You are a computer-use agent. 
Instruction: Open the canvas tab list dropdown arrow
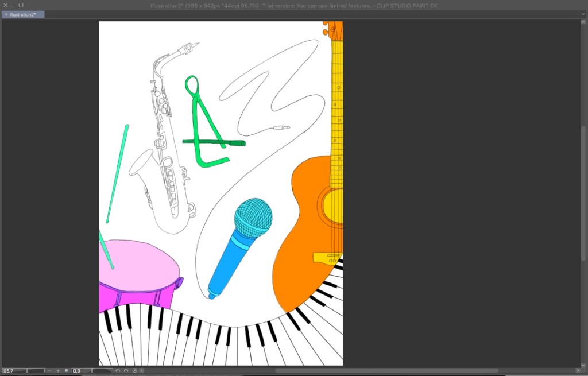pos(582,14)
